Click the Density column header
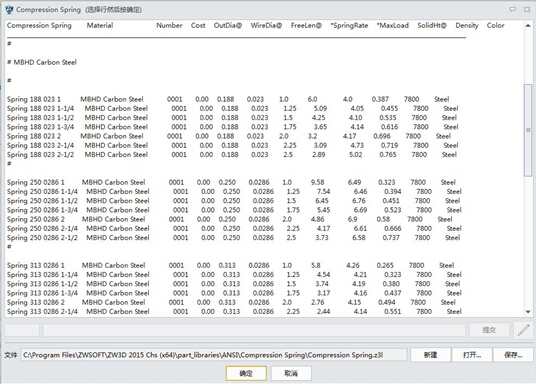 (x=467, y=26)
